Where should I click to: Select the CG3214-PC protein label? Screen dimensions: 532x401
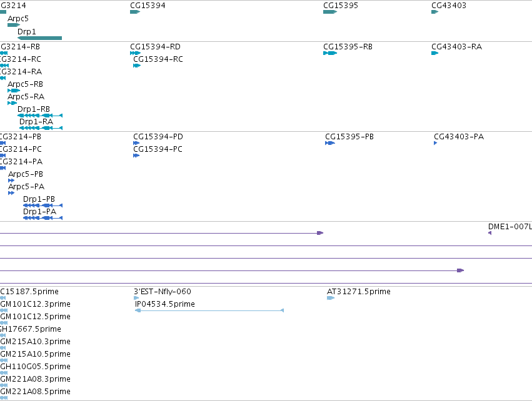(21, 149)
